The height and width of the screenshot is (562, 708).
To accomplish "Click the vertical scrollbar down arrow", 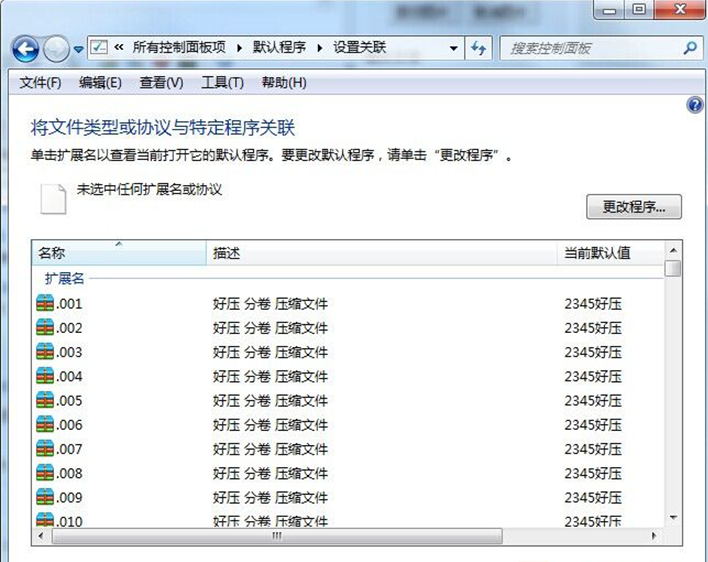I will coord(673,517).
